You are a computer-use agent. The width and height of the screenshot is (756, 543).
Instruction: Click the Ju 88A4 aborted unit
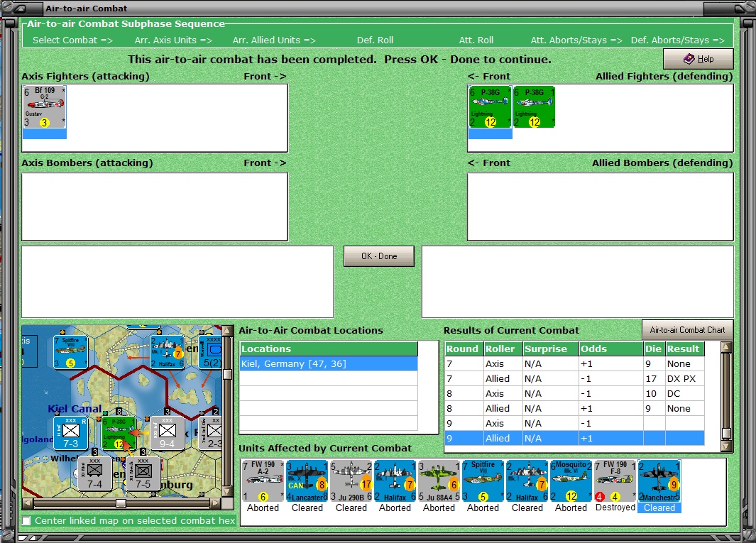click(x=439, y=481)
